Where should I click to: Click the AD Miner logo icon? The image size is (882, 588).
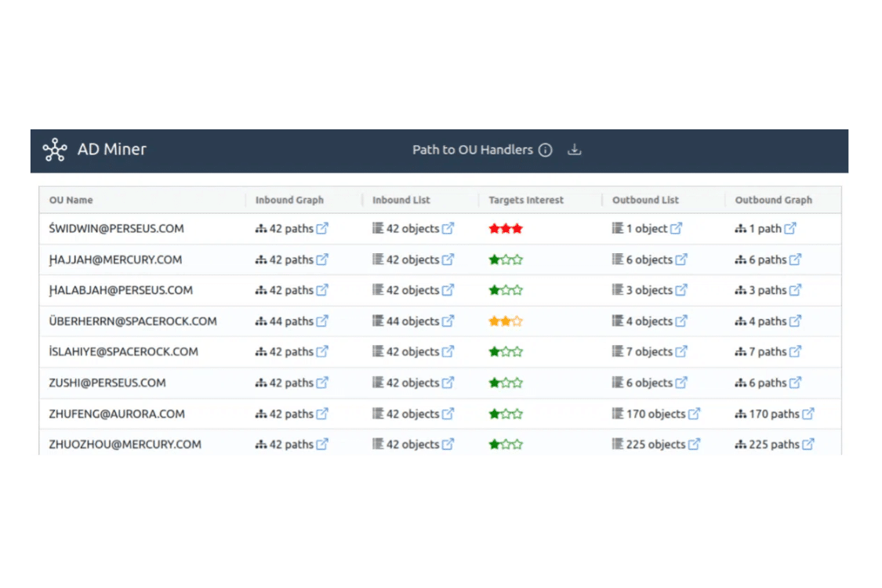point(55,150)
